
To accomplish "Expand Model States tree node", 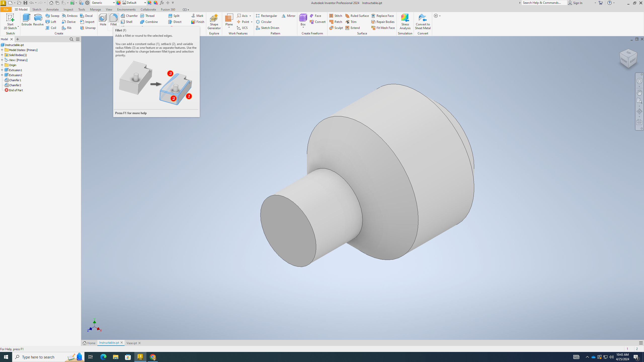I will point(2,50).
